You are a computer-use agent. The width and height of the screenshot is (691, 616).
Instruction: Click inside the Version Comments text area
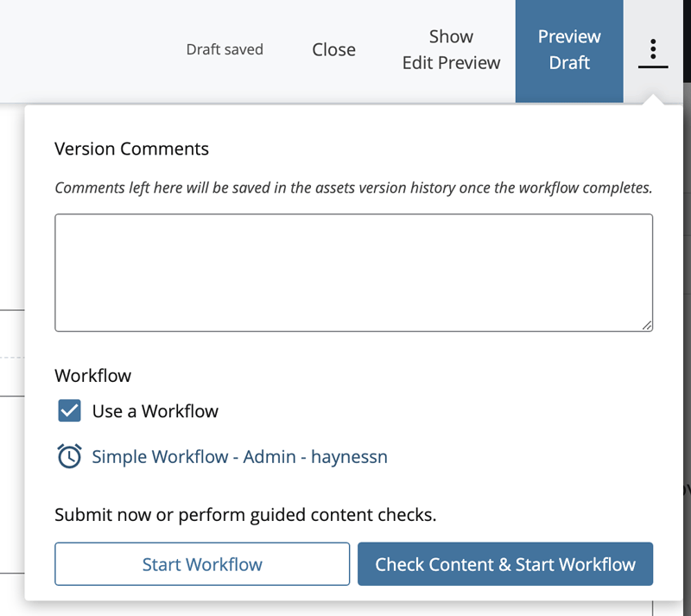[x=353, y=272]
